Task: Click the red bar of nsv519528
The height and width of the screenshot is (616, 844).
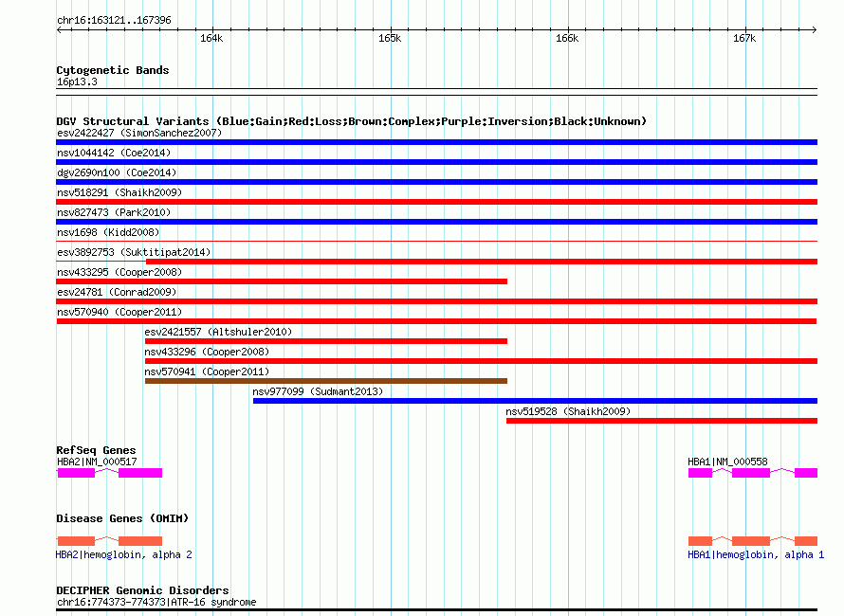Action: point(662,421)
